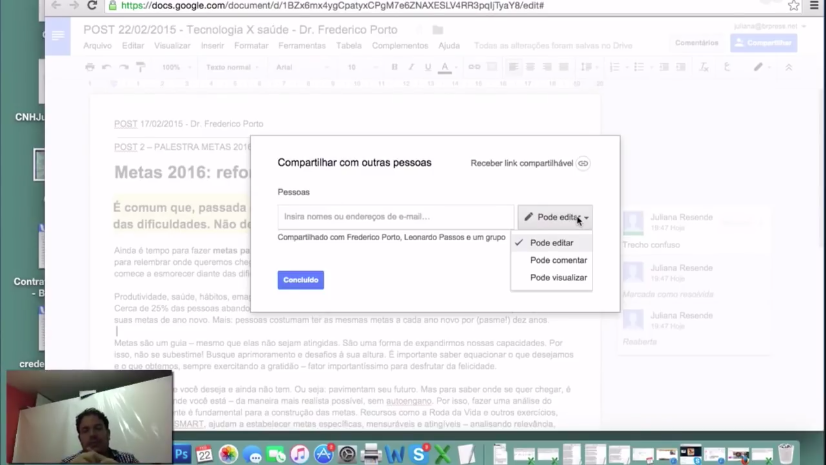The image size is (826, 465).
Task: Toggle Align left
Action: (513, 67)
